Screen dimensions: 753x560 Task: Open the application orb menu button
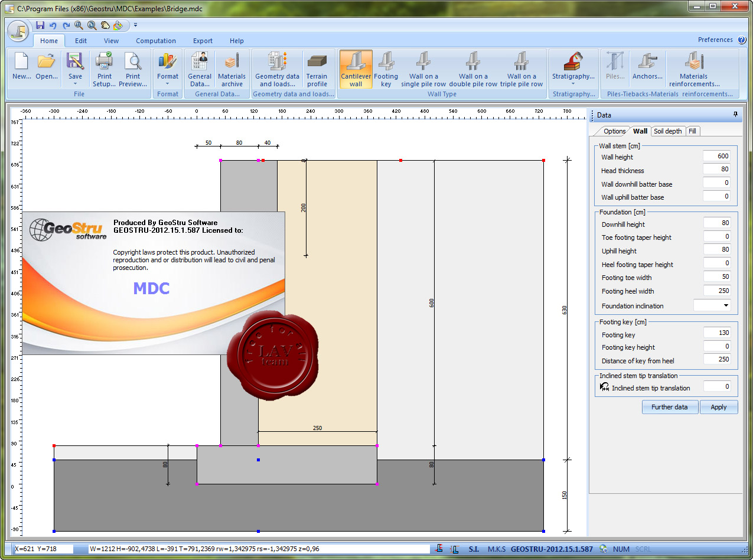(x=19, y=32)
